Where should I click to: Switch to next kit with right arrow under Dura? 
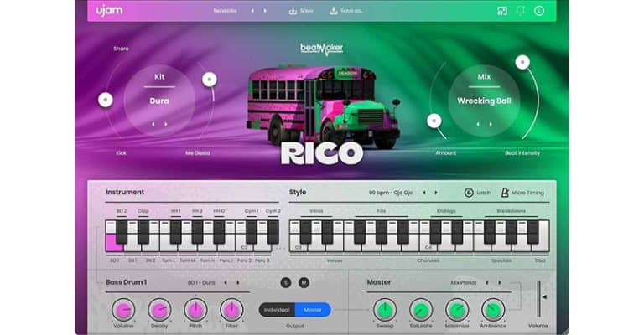166,124
